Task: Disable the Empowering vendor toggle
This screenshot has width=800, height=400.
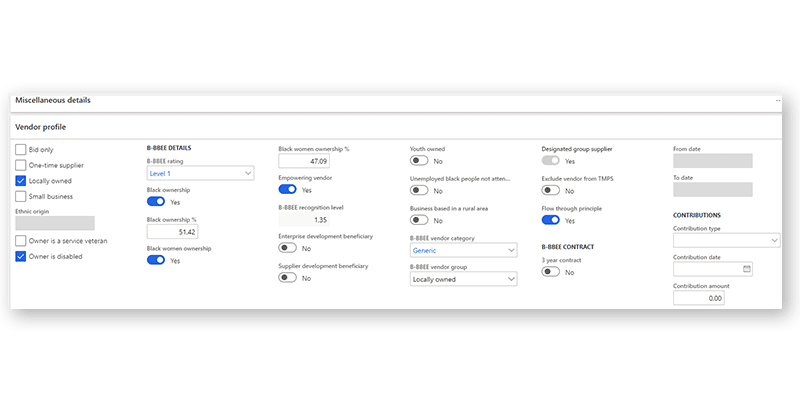Action: coord(288,189)
